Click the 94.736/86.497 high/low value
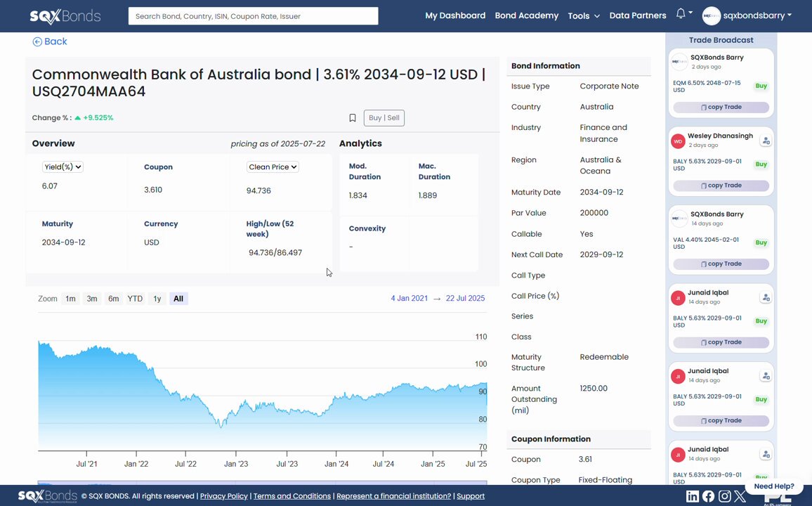Viewport: 812px width, 506px height. pos(275,253)
